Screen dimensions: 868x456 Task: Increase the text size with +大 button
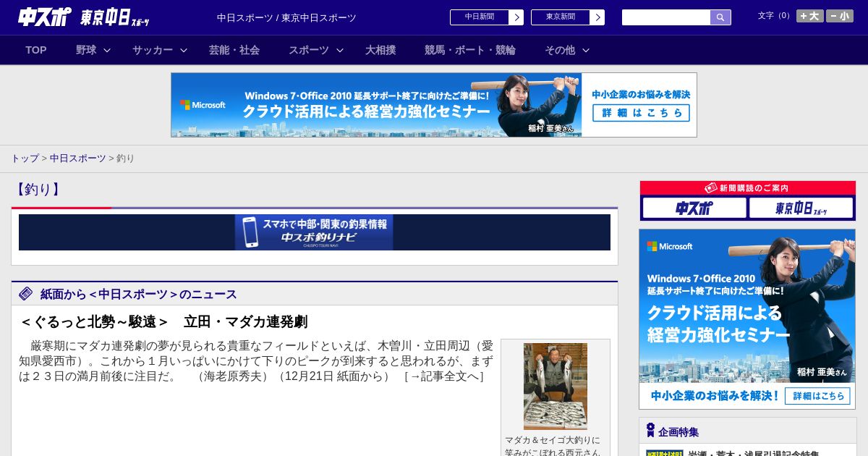pos(810,16)
